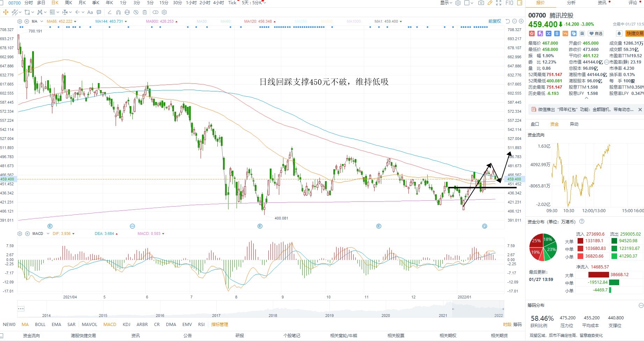Screen dimensions: 644x341
Task: Click the blue dollar S icon
Action: point(557,34)
